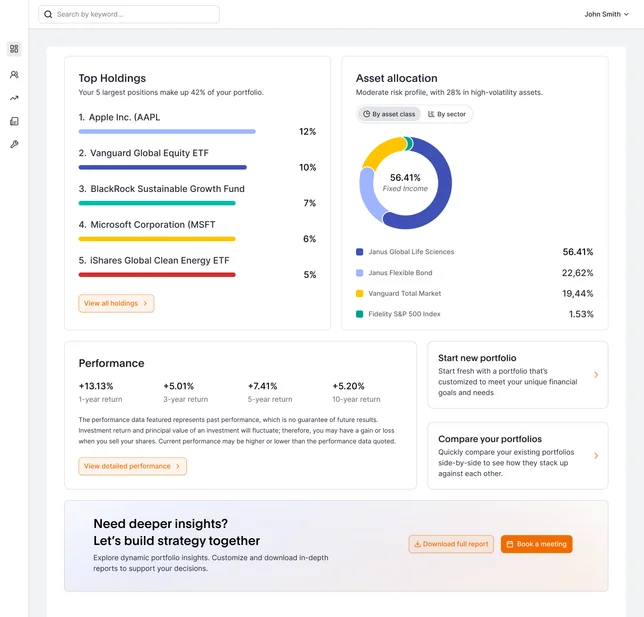
Task: Click the 10% value for Vanguard Global Equity
Action: 307,167
